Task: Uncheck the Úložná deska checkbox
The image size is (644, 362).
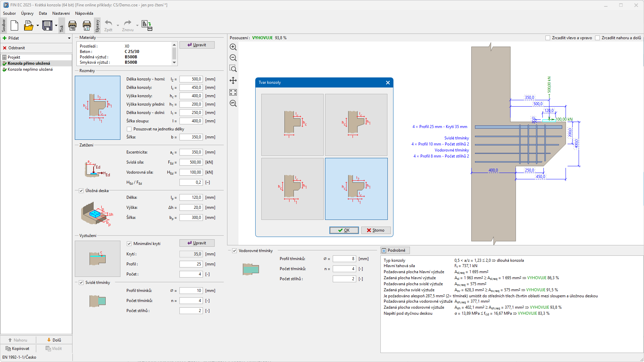Action: [81, 191]
